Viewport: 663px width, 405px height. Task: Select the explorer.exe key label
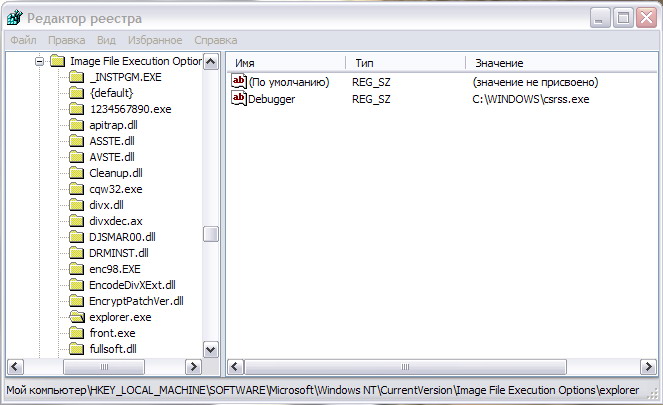pos(120,317)
